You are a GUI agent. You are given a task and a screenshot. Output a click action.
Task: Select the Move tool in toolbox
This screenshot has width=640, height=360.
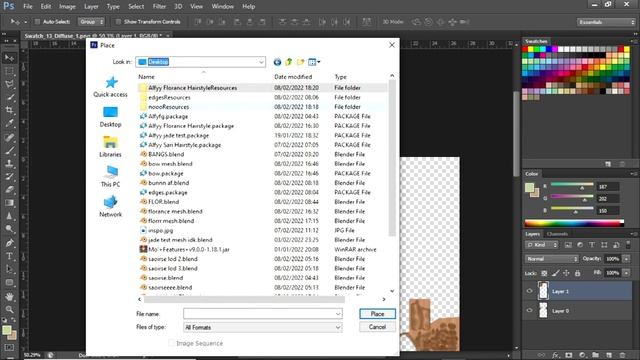(9, 58)
